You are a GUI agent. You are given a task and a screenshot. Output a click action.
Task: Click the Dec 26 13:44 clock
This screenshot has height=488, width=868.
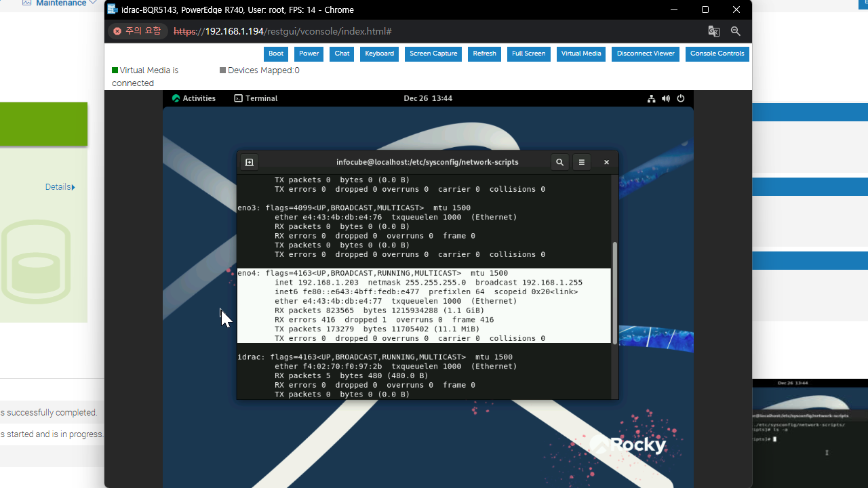pyautogui.click(x=428, y=98)
